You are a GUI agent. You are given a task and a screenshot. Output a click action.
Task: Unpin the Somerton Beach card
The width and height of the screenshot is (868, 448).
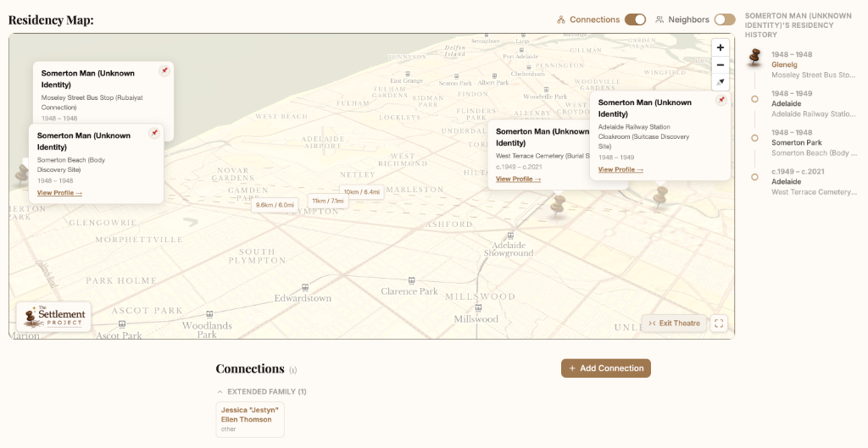[154, 133]
